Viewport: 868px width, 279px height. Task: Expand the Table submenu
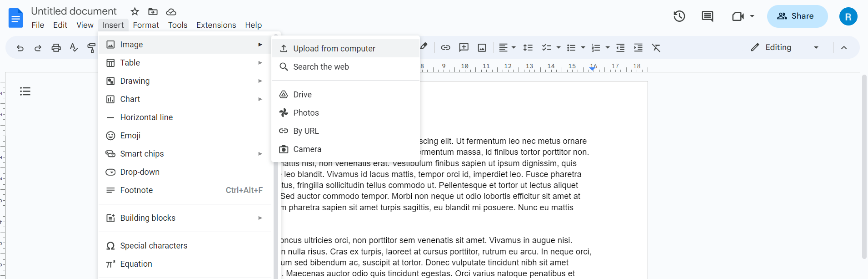185,63
